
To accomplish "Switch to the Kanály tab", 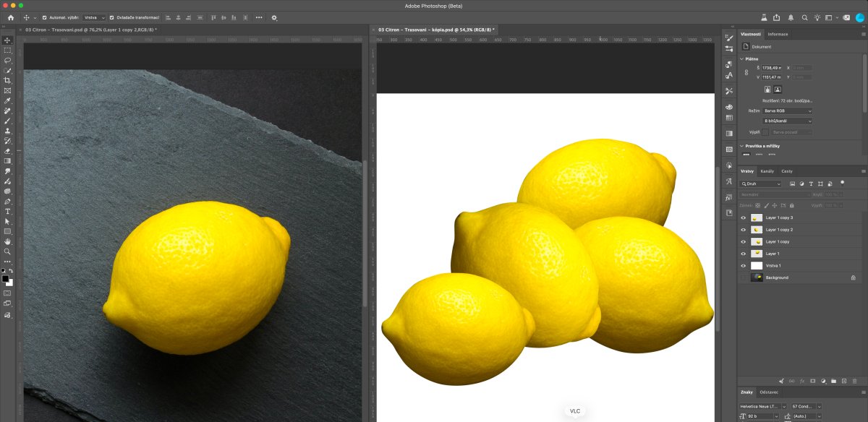I will click(x=767, y=171).
